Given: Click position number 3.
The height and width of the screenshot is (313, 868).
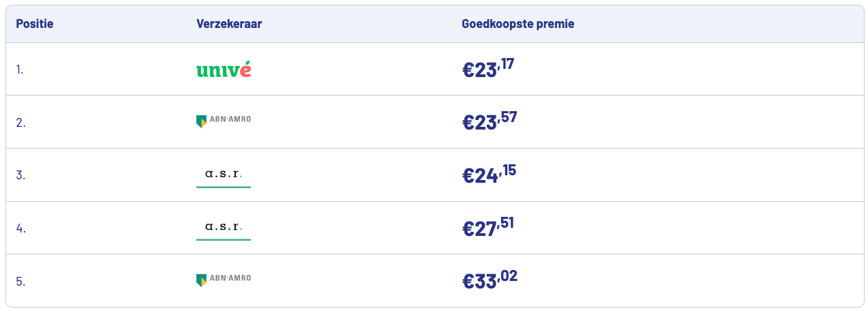Looking at the screenshot, I should click(x=20, y=175).
